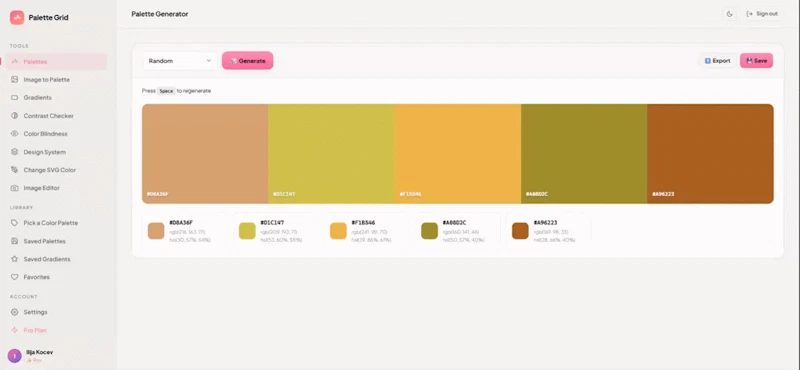Click the Settings gear icon in sidebar
This screenshot has width=800, height=370.
(x=14, y=312)
